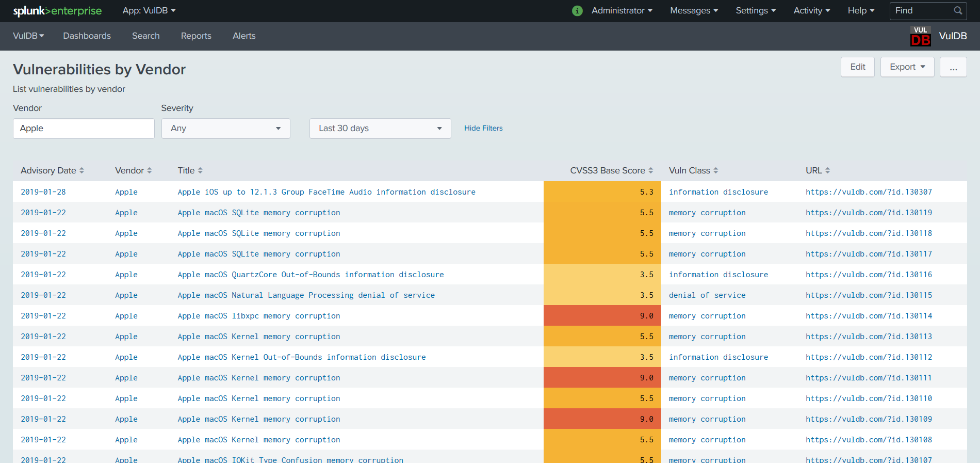
Task: Click the Vendor input field containing Apple
Action: click(x=84, y=129)
